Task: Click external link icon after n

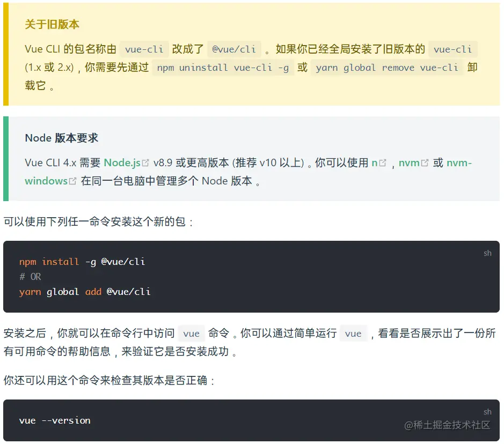Action: tap(383, 163)
